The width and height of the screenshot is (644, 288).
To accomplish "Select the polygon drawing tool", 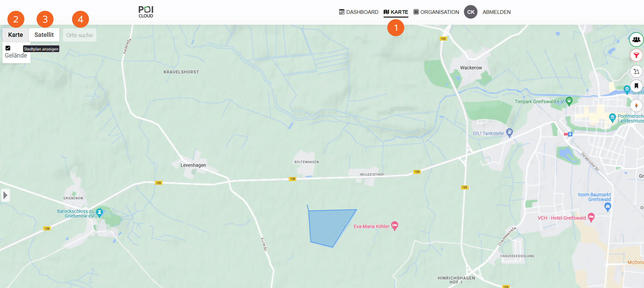I will (636, 71).
